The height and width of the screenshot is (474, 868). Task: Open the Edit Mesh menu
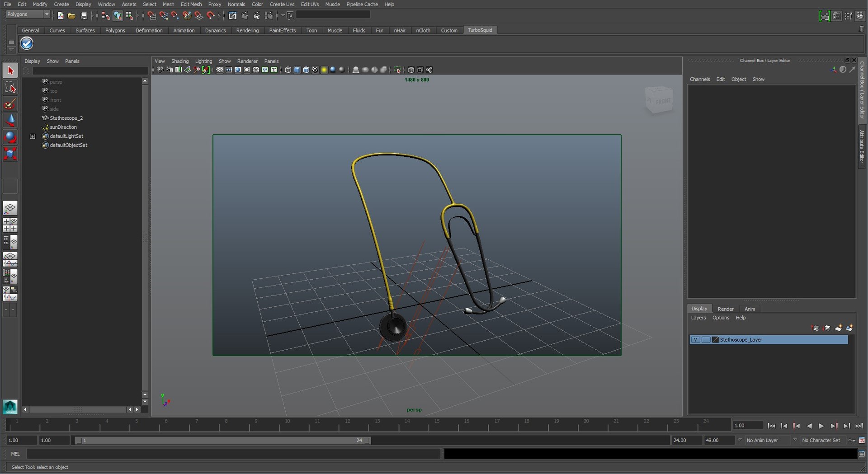coord(191,4)
